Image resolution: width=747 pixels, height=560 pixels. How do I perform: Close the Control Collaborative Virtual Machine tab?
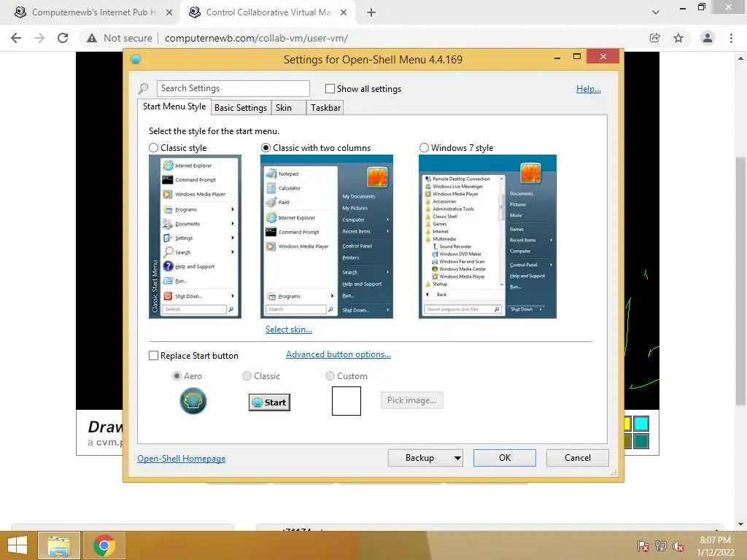[344, 13]
